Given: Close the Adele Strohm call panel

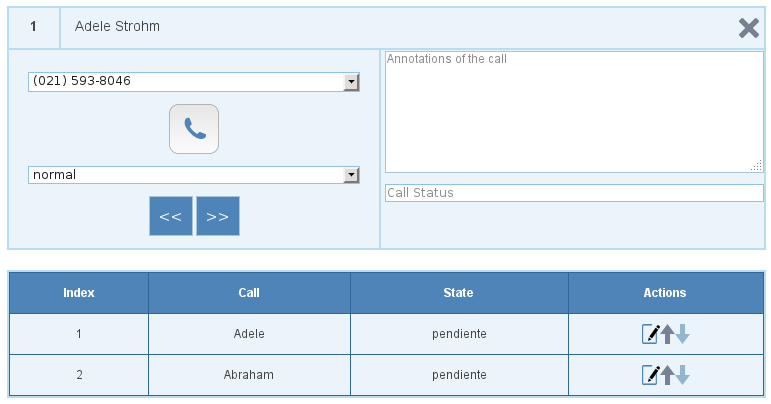Looking at the screenshot, I should [748, 28].
